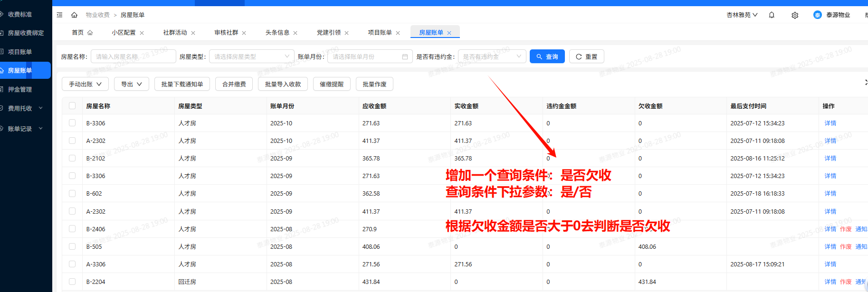Viewport: 868px width, 292px height.
Task: Click the 泰源物业 user avatar icon
Action: tap(817, 15)
